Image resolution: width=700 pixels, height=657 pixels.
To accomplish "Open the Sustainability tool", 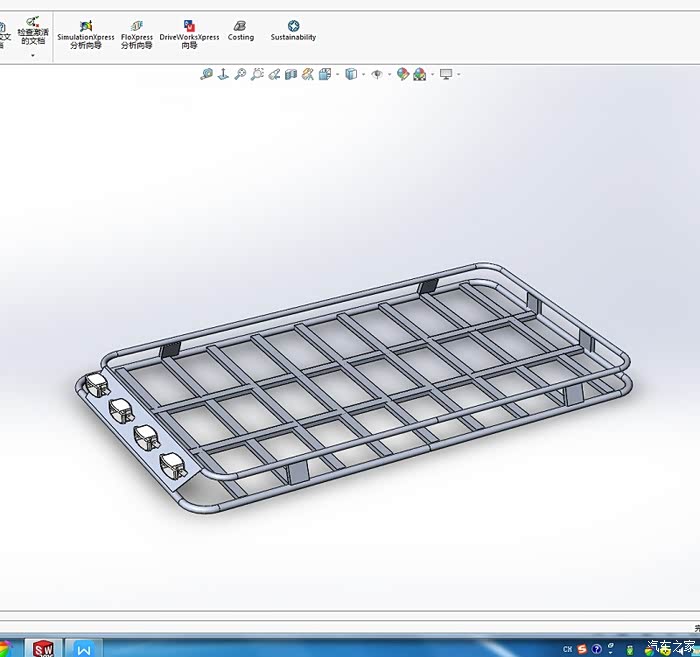I will [293, 31].
